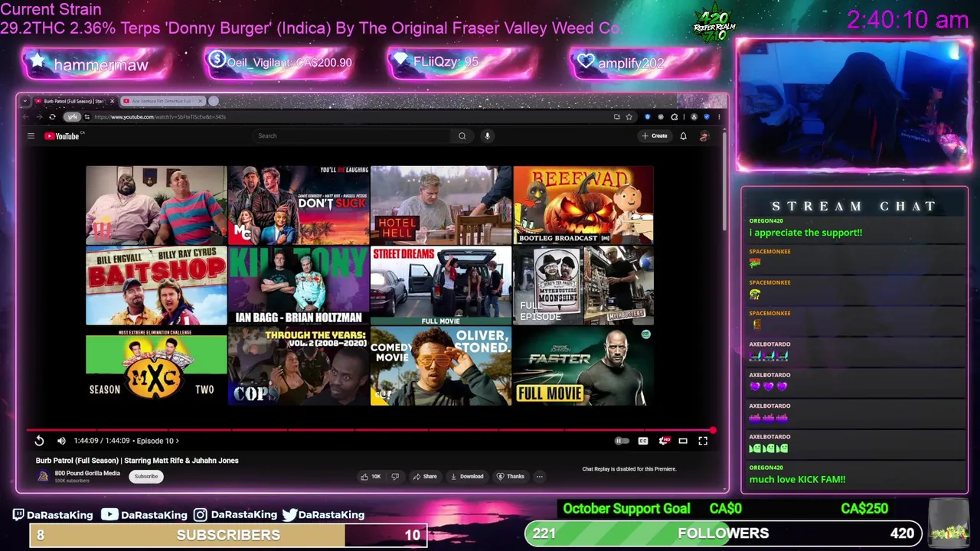
Task: Open the more actions ellipsis menu
Action: pos(539,477)
